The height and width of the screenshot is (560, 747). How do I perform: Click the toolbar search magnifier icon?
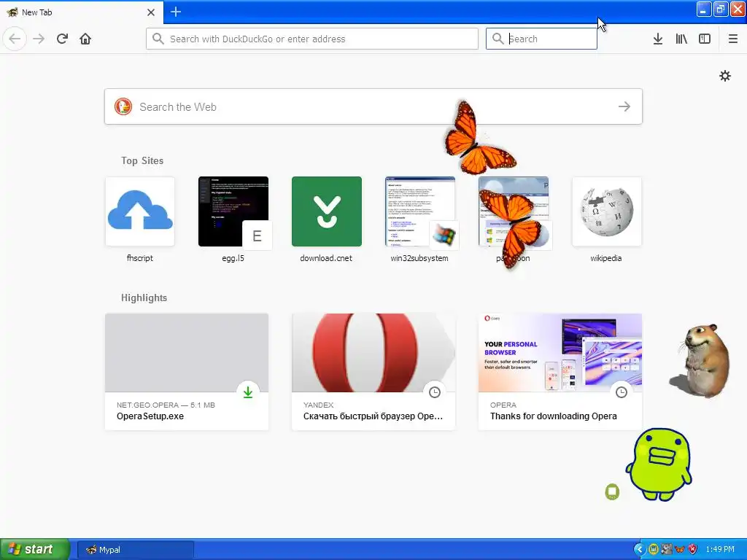coord(498,39)
